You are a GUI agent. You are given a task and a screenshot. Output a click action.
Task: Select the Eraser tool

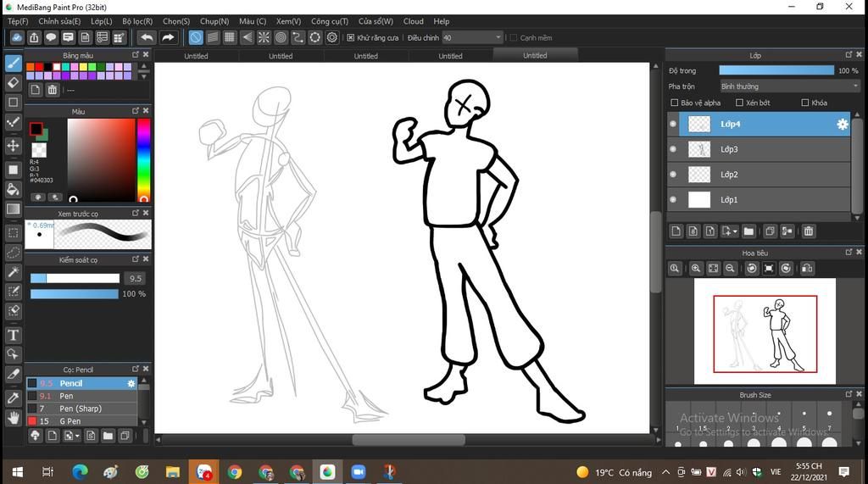(x=14, y=82)
